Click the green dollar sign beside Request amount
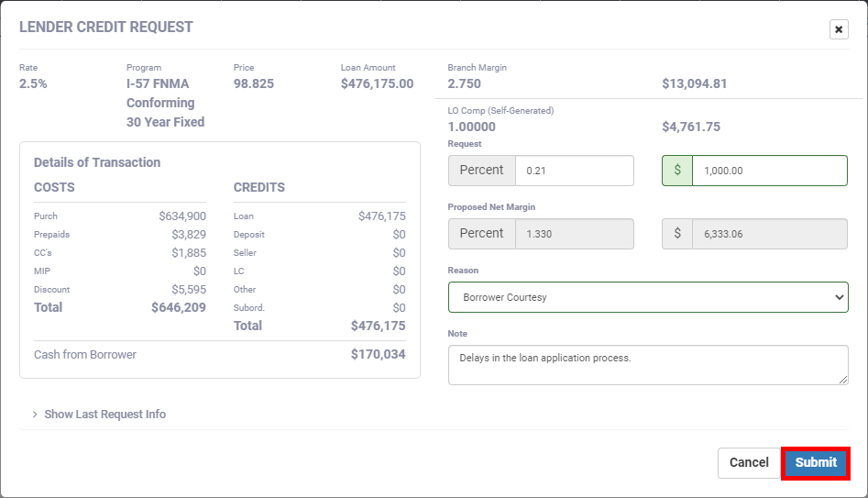868x498 pixels. coord(677,171)
